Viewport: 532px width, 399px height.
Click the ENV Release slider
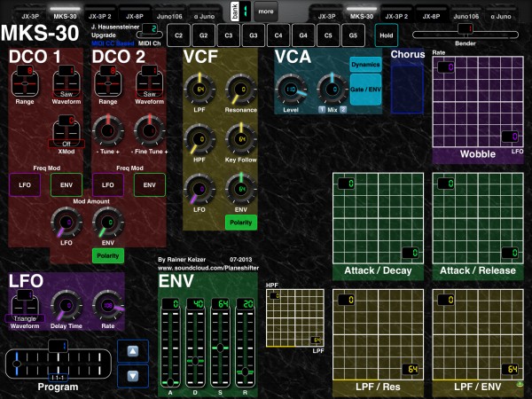click(245, 342)
